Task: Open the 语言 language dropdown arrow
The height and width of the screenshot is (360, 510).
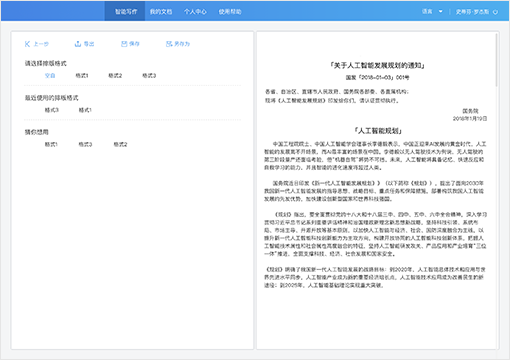Action: pos(440,11)
